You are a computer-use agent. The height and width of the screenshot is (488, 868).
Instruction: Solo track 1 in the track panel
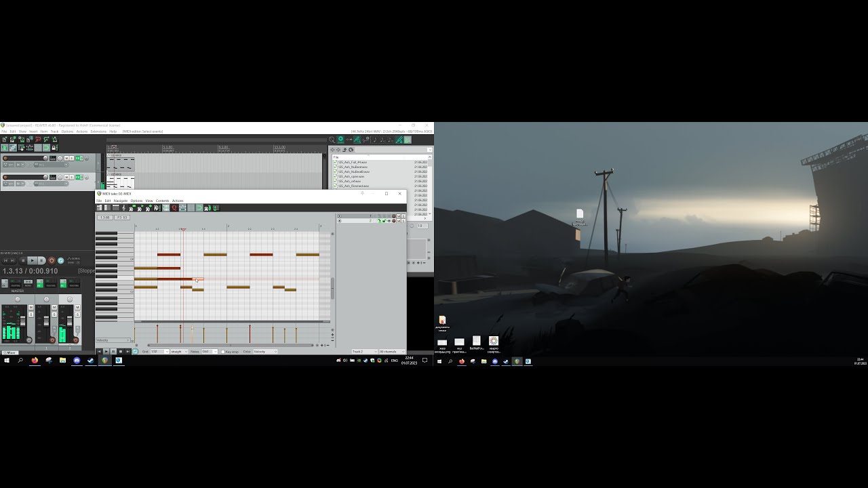click(x=72, y=158)
